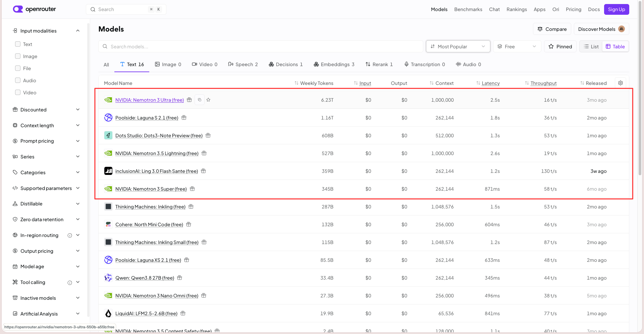Click Qwen logo icon

108,278
